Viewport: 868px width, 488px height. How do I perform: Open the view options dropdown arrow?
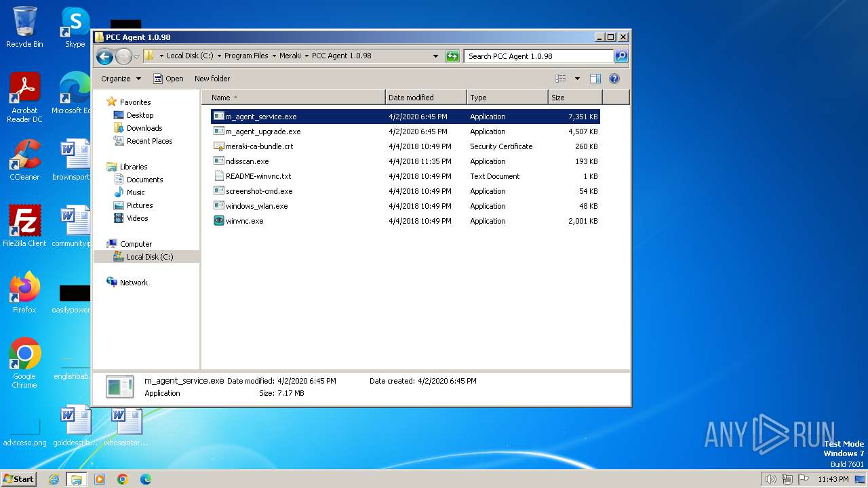click(577, 79)
